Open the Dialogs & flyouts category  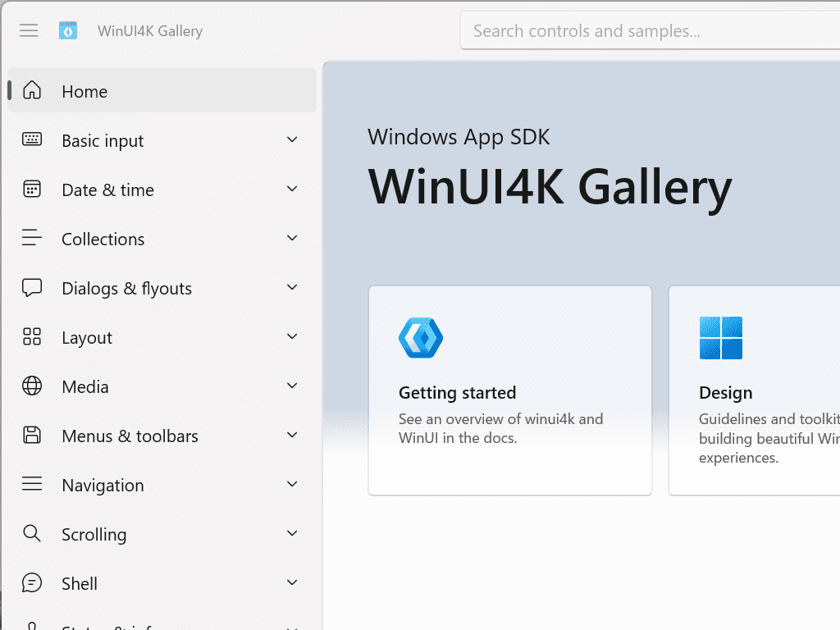coord(162,288)
